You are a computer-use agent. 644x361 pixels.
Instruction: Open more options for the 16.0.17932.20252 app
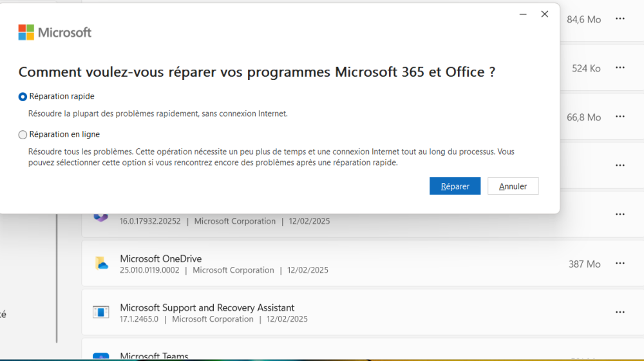(620, 215)
